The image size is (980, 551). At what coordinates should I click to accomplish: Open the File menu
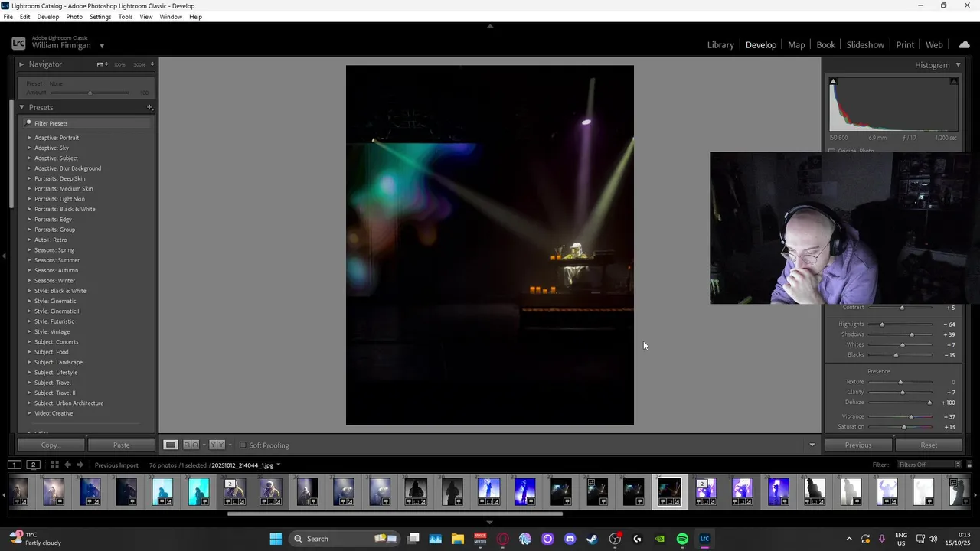(x=8, y=17)
